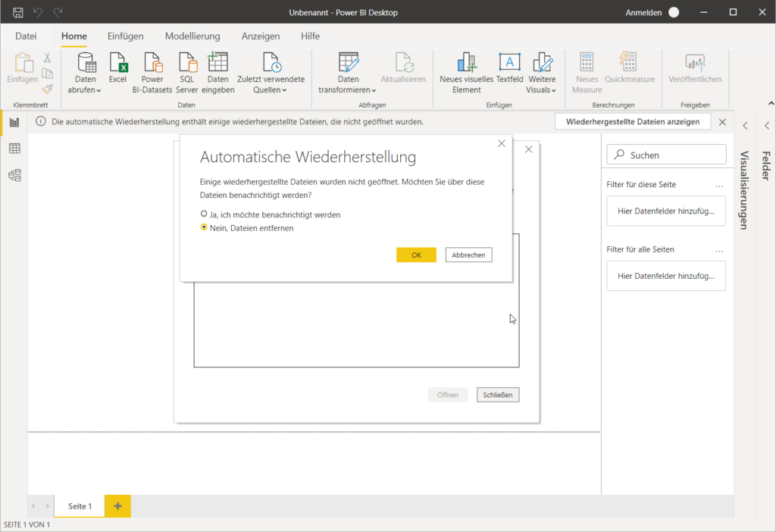776x532 pixels.
Task: Switch to Report view in sidebar
Action: 15,122
